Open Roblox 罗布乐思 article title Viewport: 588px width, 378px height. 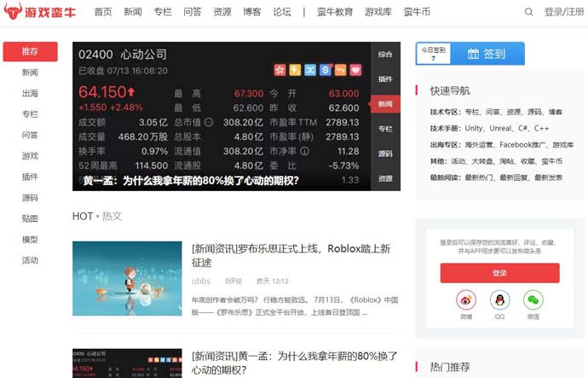(x=291, y=255)
